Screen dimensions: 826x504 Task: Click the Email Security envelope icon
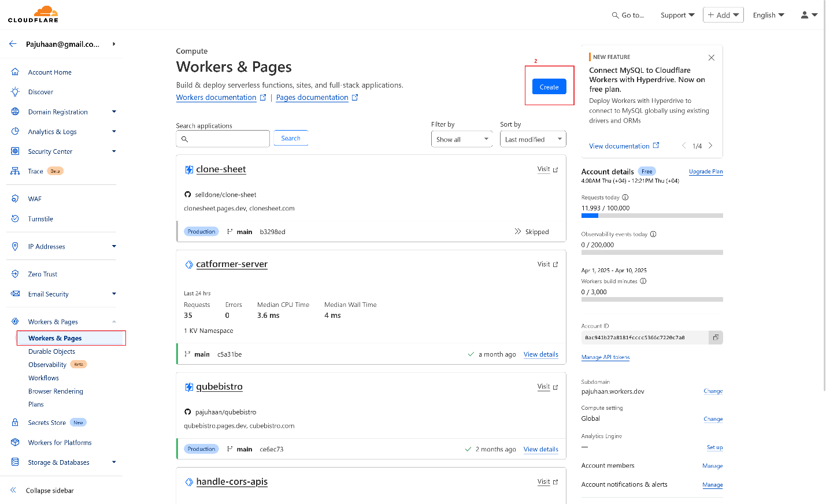coord(15,294)
